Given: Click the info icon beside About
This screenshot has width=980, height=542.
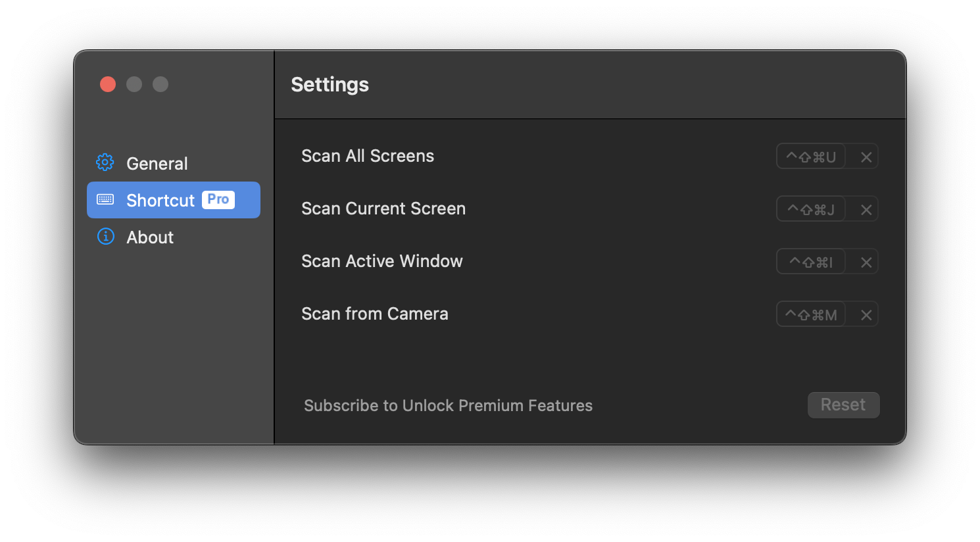Looking at the screenshot, I should (105, 237).
